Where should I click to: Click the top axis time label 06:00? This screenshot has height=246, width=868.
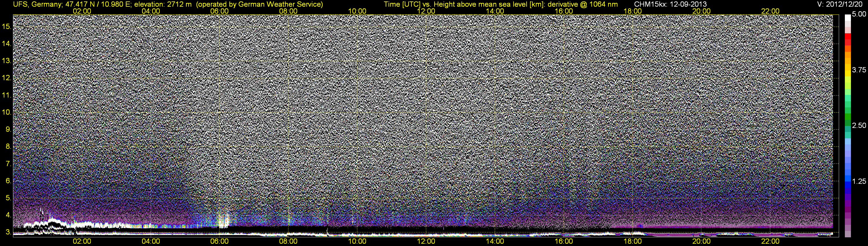coord(219,11)
